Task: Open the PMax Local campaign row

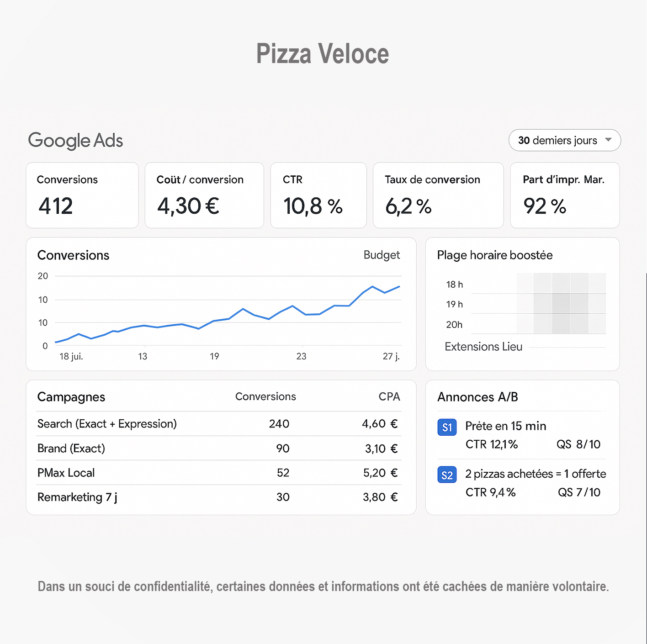Action: pyautogui.click(x=66, y=473)
